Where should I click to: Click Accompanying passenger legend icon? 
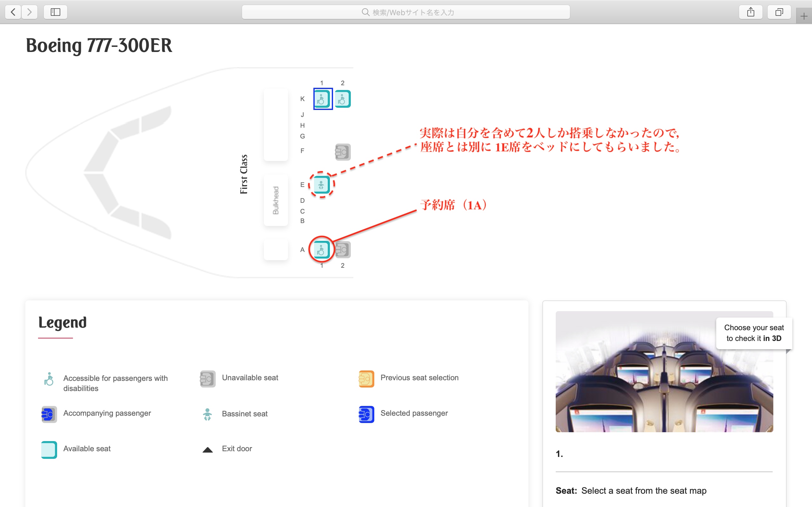pos(49,414)
